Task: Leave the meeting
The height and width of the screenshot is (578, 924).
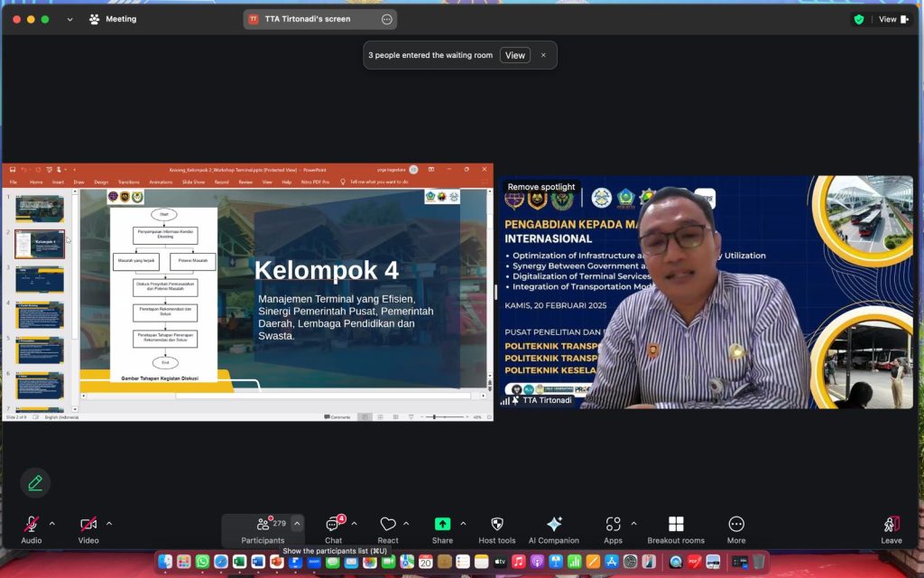Action: [891, 529]
